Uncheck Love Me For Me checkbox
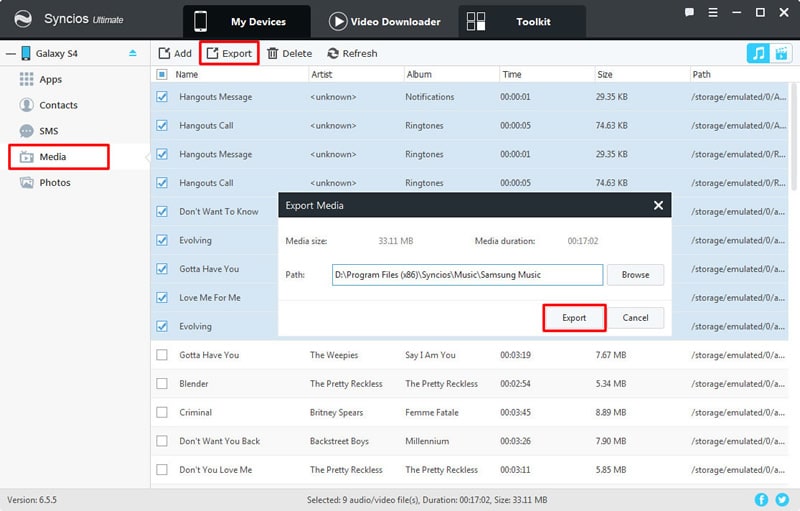800x511 pixels. (x=162, y=297)
